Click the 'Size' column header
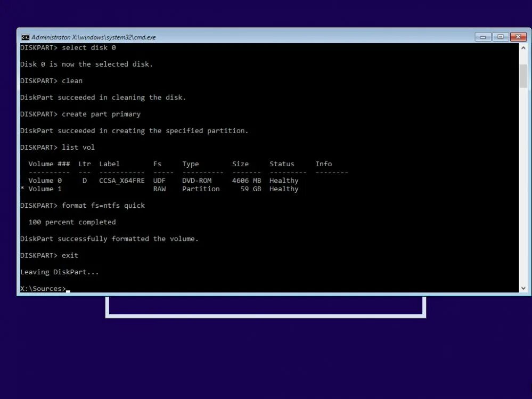Viewport: 532px width, 399px height. (240, 164)
